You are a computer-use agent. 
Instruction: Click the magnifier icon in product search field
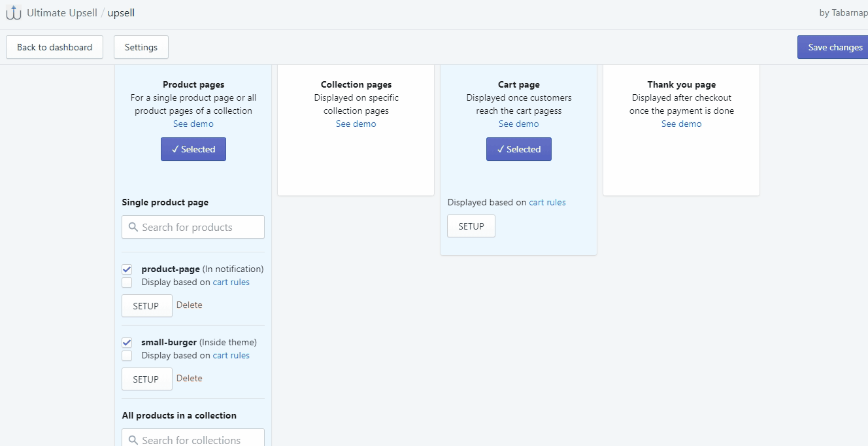133,227
